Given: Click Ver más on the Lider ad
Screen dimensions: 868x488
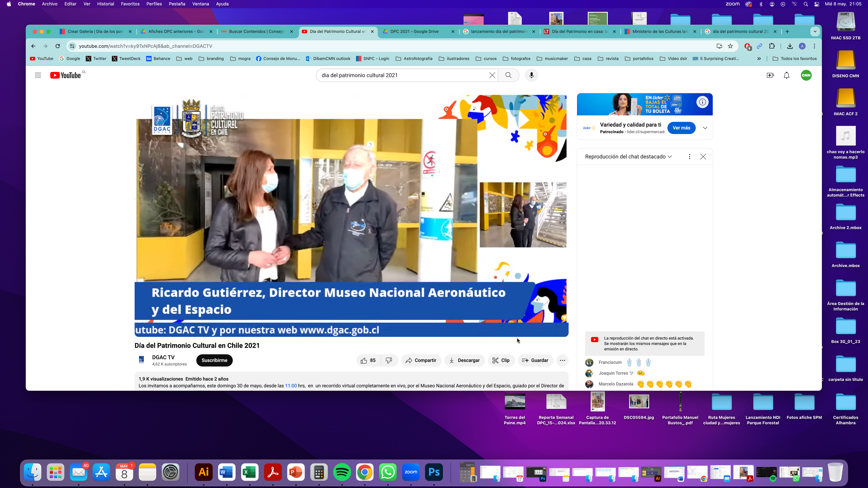Looking at the screenshot, I should [681, 128].
